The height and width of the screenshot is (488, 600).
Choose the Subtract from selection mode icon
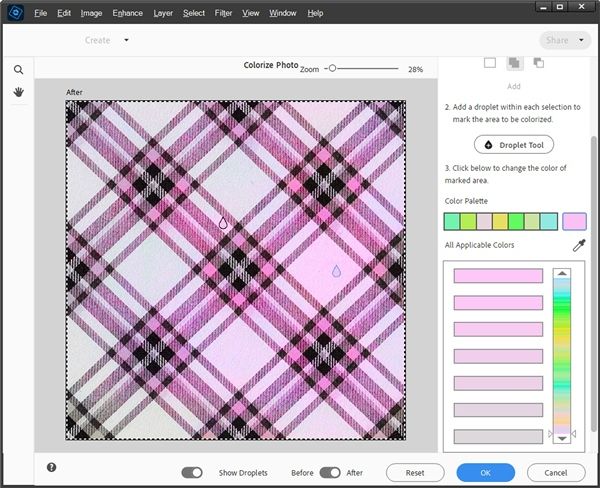pyautogui.click(x=538, y=62)
